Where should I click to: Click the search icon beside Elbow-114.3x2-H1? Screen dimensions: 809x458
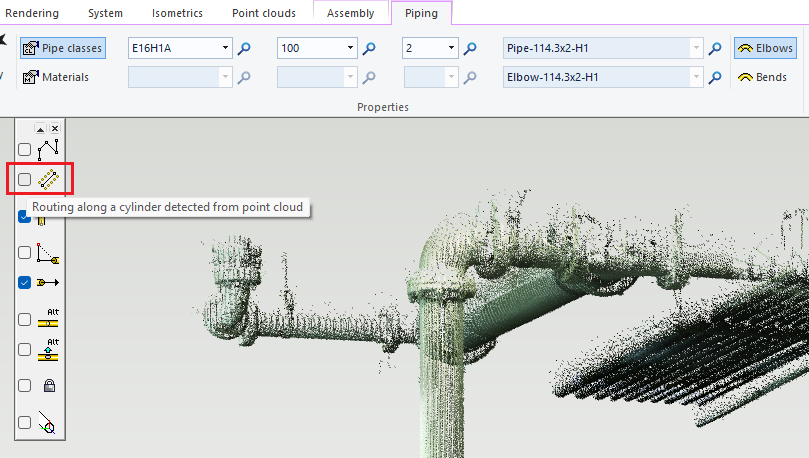click(715, 77)
